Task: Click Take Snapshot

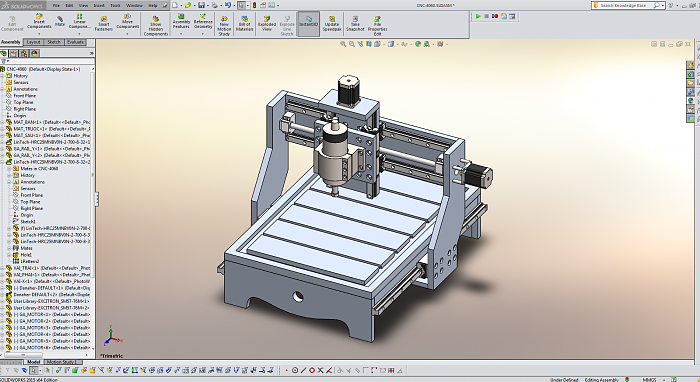Action: tap(355, 24)
